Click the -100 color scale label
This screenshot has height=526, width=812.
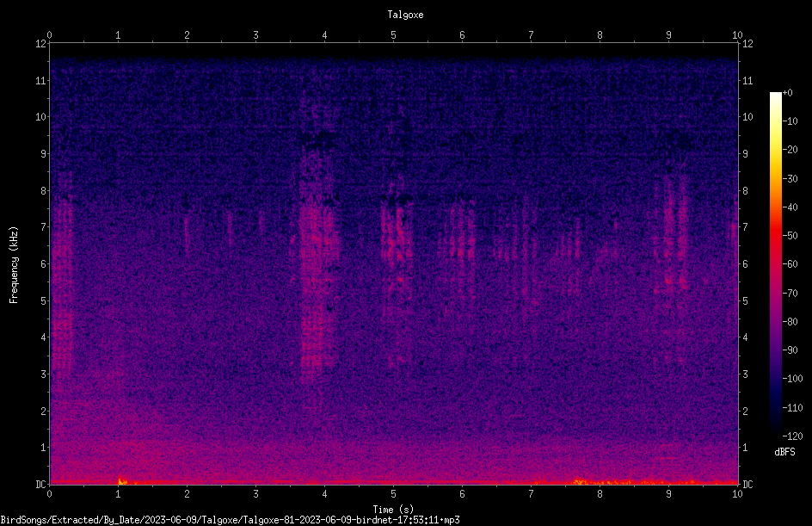pyautogui.click(x=792, y=378)
